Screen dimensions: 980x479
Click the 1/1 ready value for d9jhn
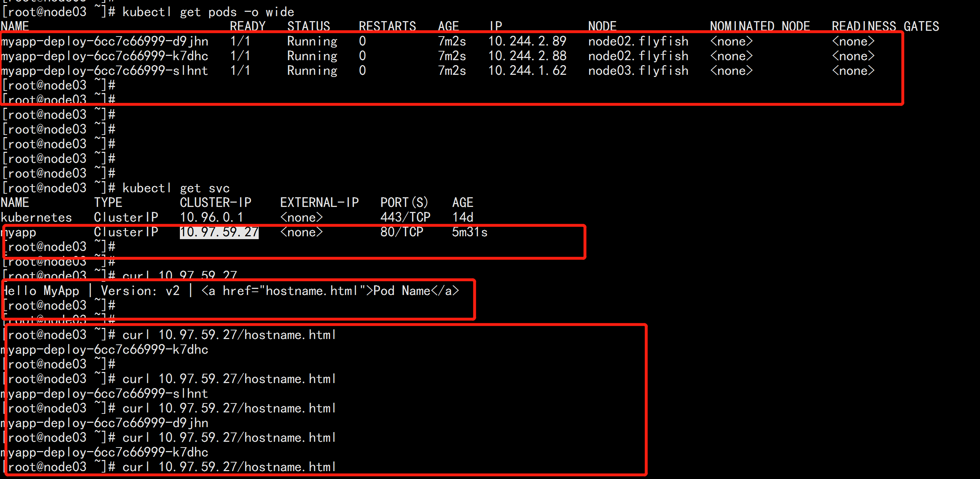pos(240,41)
